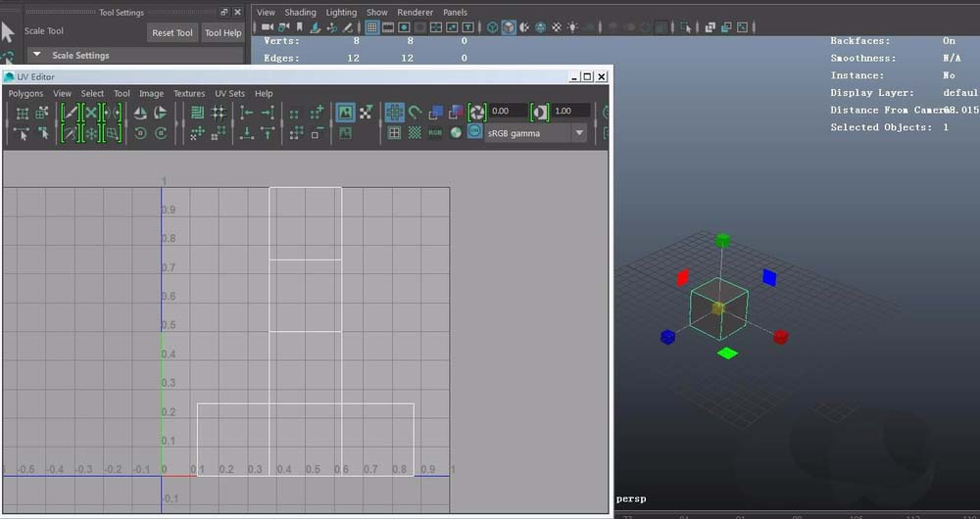Collapse the Scale Settings section
980x519 pixels.
coord(37,56)
